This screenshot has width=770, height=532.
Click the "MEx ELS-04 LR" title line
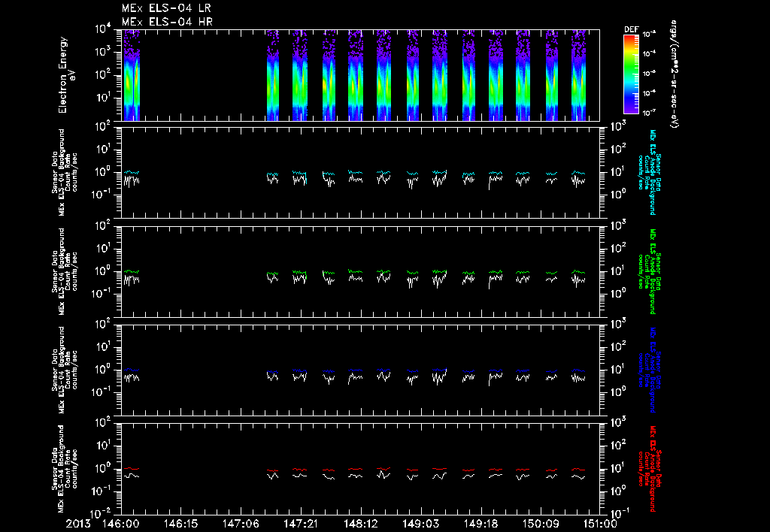(166, 8)
